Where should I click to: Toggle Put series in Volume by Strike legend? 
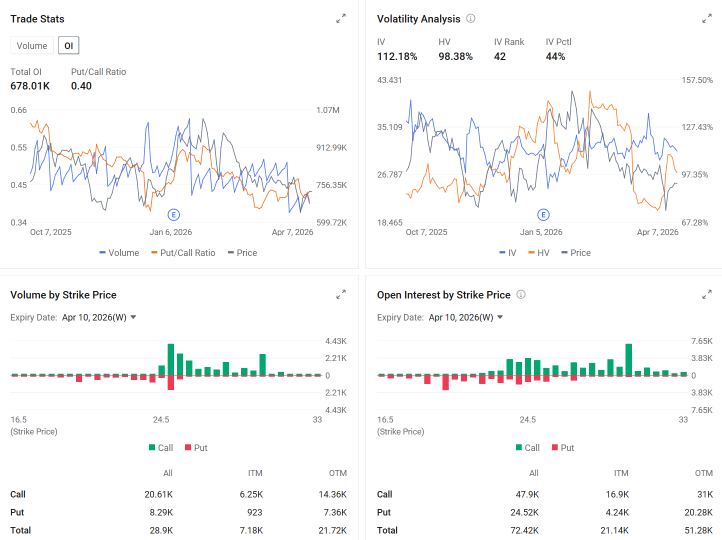pyautogui.click(x=196, y=447)
